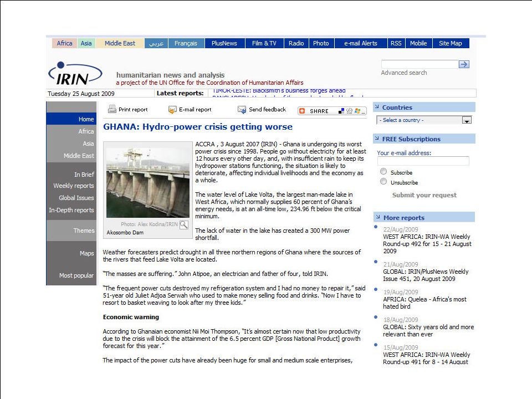Screen dimensions: 532x399
Task: Click the date Tuesday 25 August 2009
Action: (81, 94)
